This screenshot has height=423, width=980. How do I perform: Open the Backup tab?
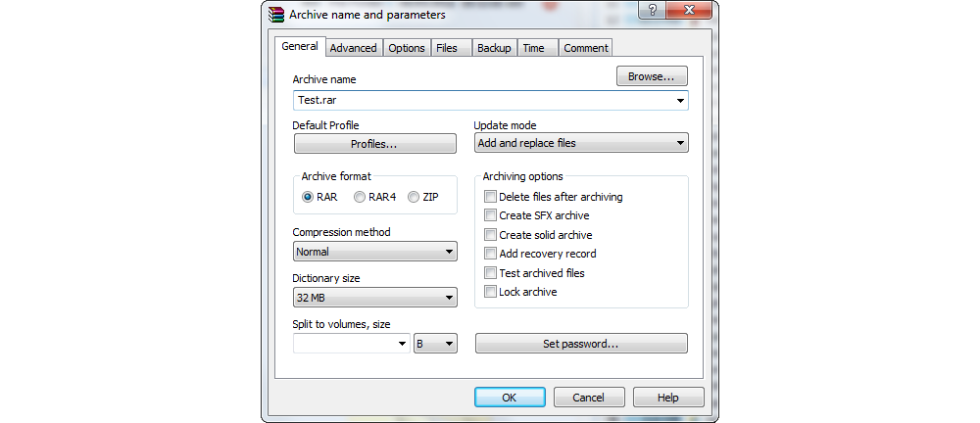click(x=493, y=48)
